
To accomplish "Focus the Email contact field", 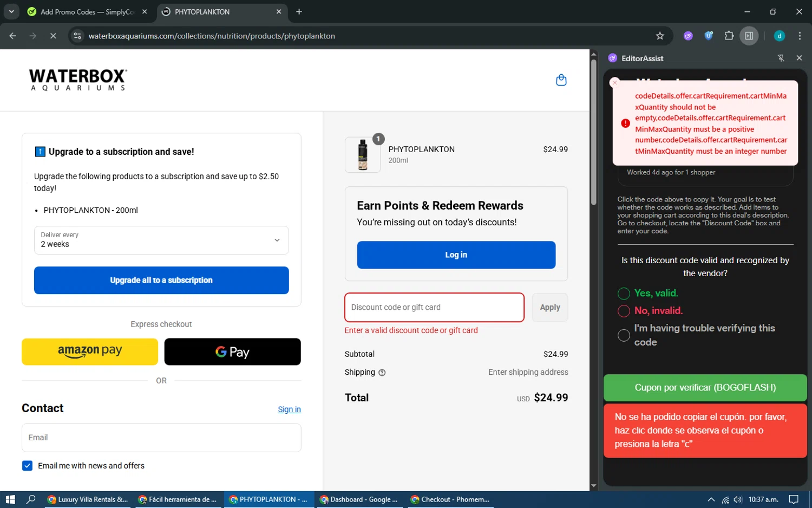I will coord(161,438).
